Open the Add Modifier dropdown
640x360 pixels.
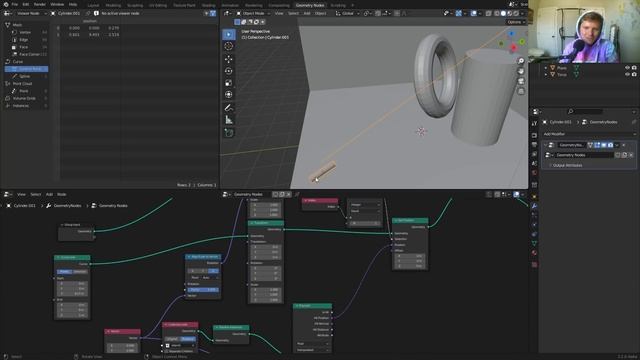(589, 134)
